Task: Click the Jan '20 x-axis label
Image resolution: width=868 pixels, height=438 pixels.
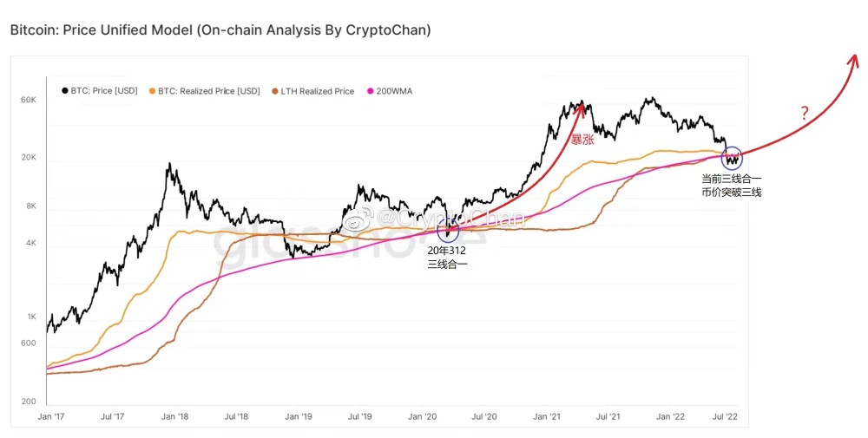Action: point(423,417)
